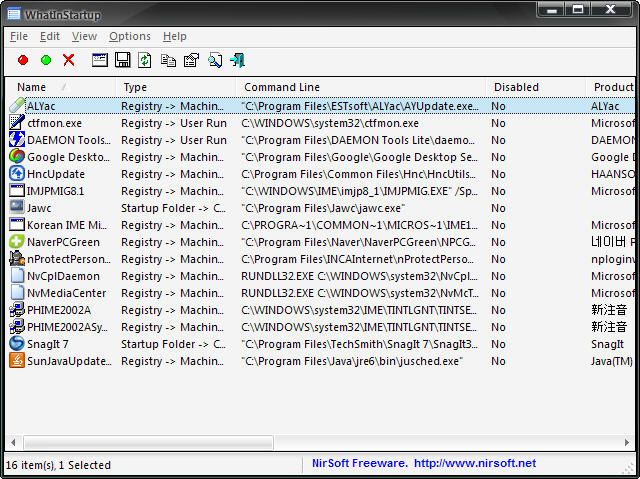Click 'Startup Folder' type cell for Jawc
Image resolution: width=640 pixels, height=479 pixels.
click(x=173, y=208)
